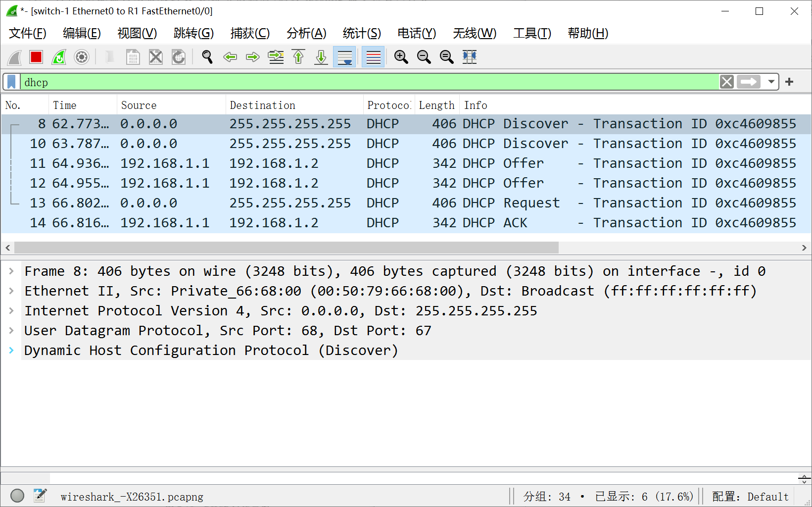Open the 工具(T) menu

(x=532, y=33)
